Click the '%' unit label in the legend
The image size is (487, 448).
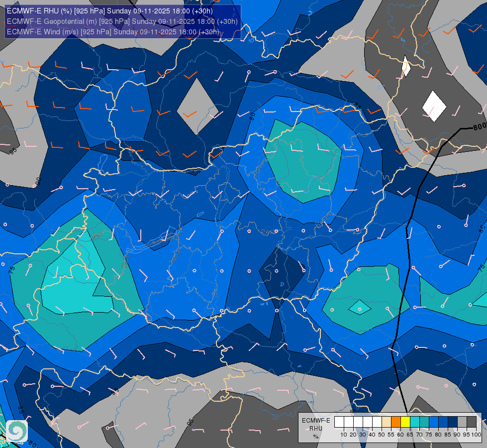[x=316, y=437]
